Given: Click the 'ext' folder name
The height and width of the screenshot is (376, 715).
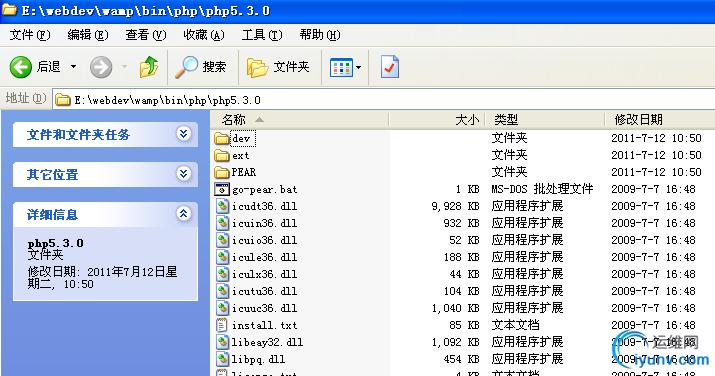Looking at the screenshot, I should coord(241,155).
